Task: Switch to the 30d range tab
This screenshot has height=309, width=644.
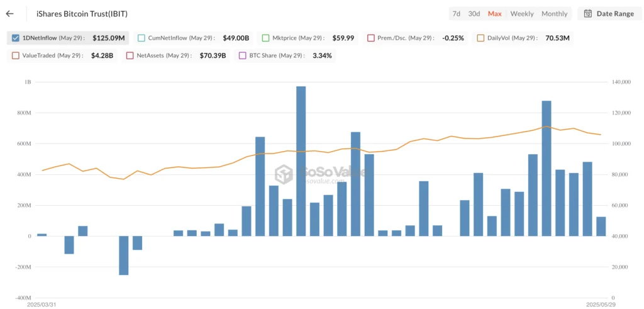Action: (x=474, y=14)
